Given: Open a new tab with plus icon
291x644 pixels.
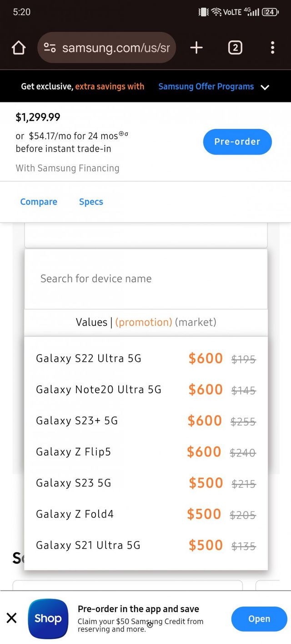Looking at the screenshot, I should pos(196,48).
